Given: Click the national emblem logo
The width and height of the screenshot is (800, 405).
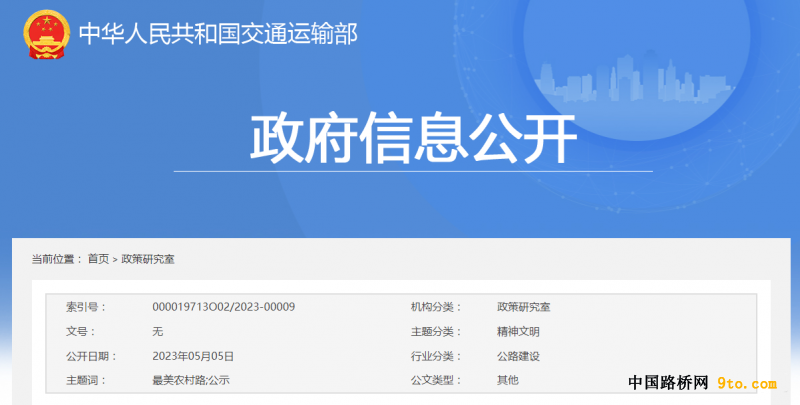Looking at the screenshot, I should coord(46,34).
